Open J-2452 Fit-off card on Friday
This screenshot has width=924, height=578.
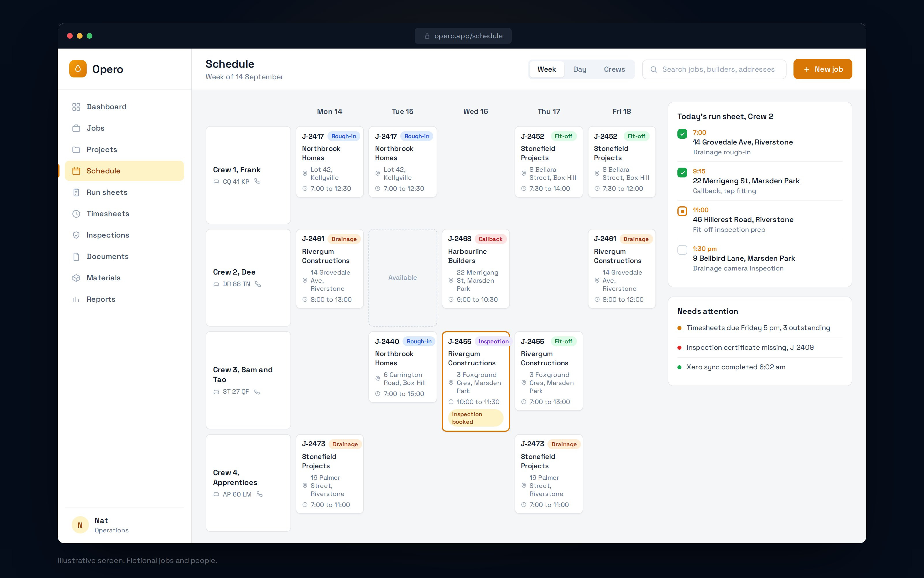622,162
